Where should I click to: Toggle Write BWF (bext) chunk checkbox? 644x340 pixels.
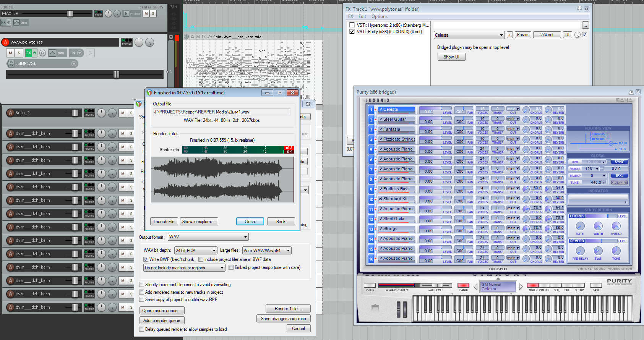[x=146, y=259]
